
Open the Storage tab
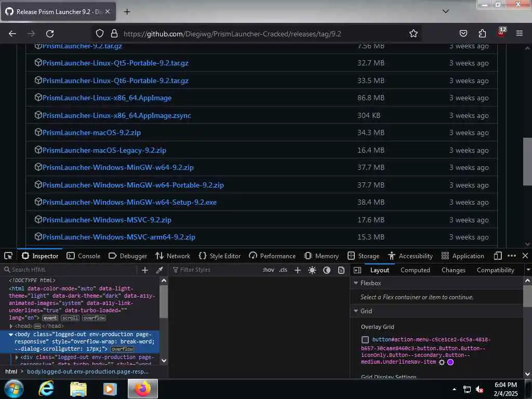(363, 256)
